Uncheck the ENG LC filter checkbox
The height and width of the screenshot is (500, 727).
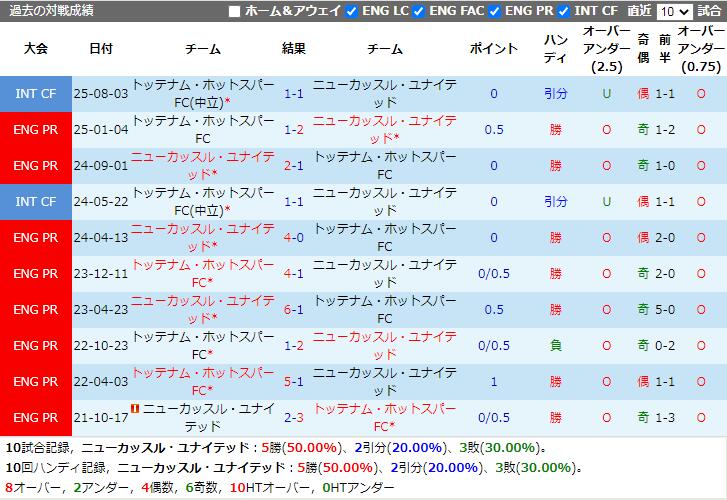tap(351, 12)
